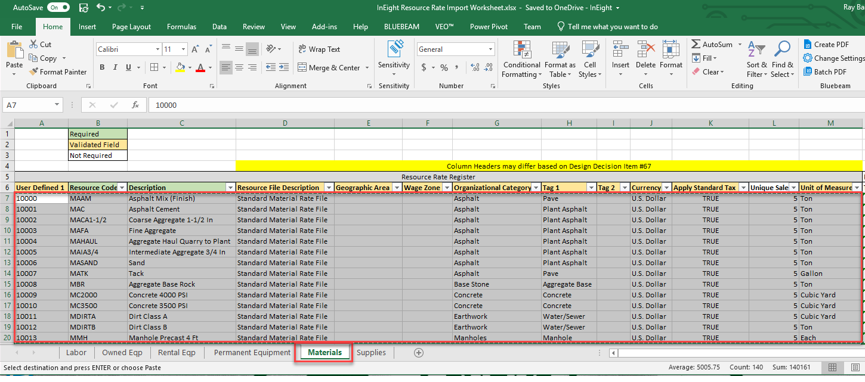Open the font size 11 dropdown
The image size is (865, 382).
(x=183, y=49)
